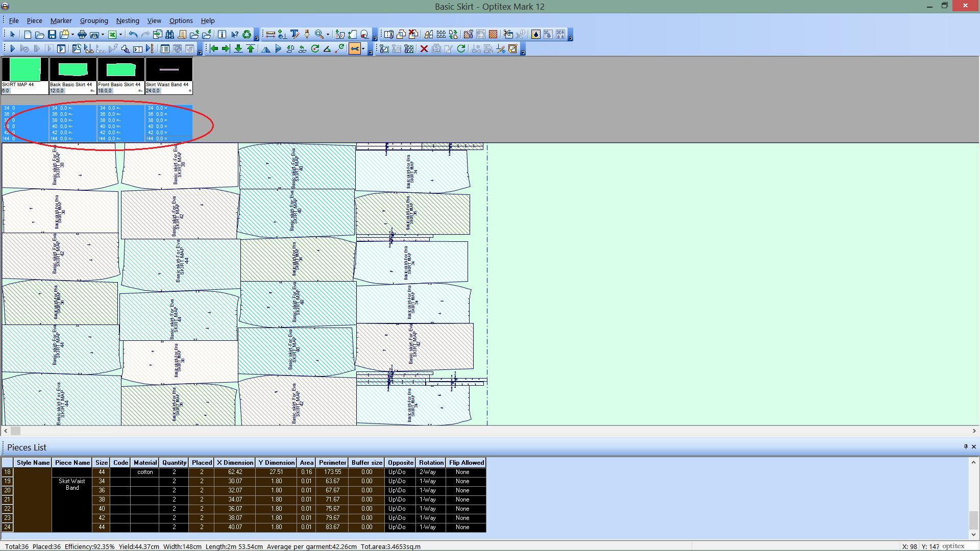Open dropdown arrow next to zoom tool

click(x=328, y=35)
